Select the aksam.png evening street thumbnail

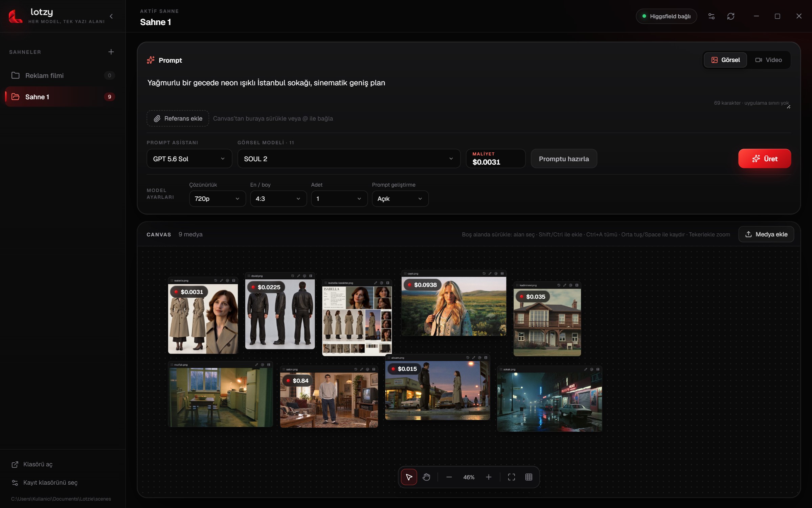coord(437,390)
